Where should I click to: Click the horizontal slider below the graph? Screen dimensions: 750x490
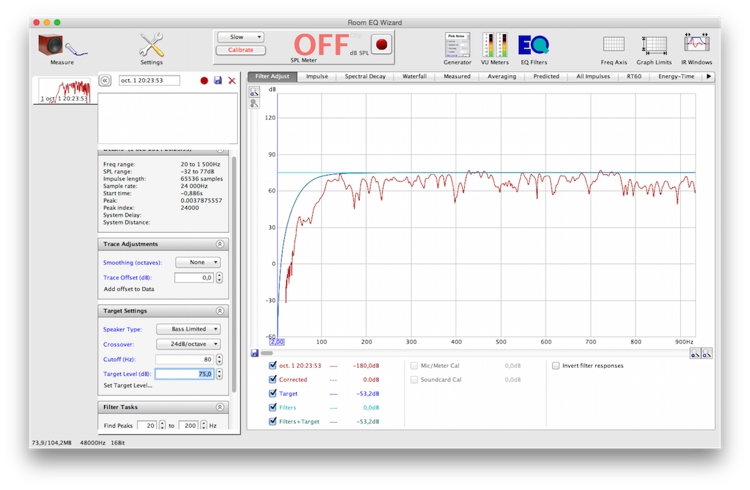(x=267, y=353)
